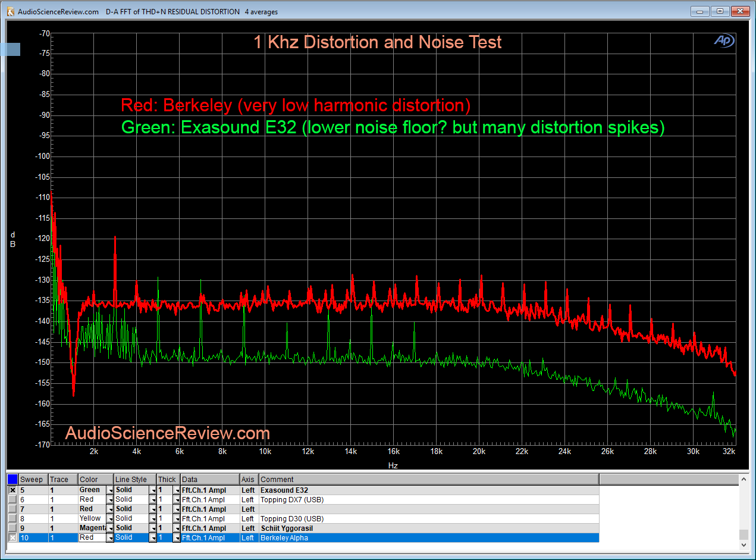Select the Thick column header
This screenshot has width=756, height=560.
pyautogui.click(x=168, y=479)
